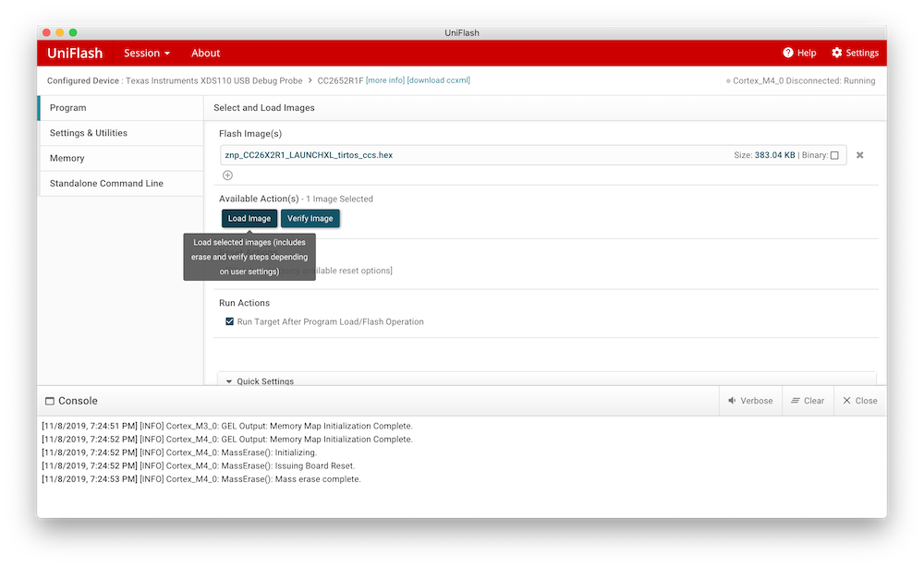
Task: Click the Cortex_M4_0 Disconnected status indicator
Action: pos(800,80)
